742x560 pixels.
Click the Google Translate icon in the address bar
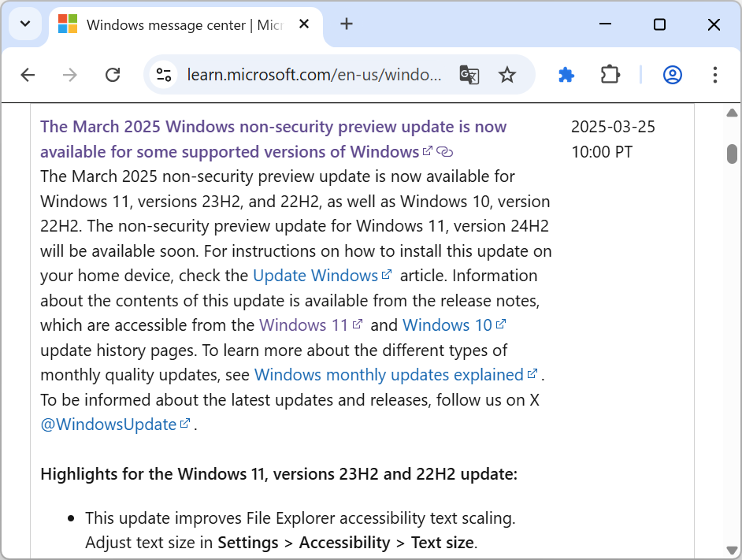[x=469, y=75]
